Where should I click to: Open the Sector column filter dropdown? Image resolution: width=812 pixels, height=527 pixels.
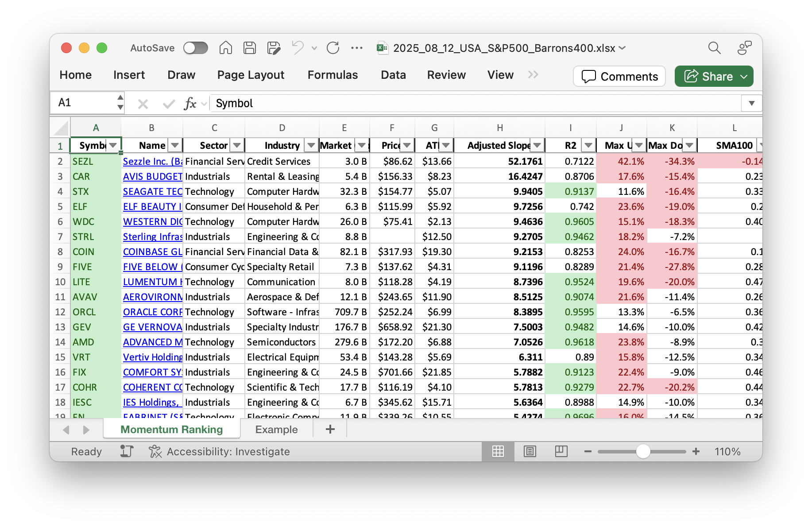point(237,145)
